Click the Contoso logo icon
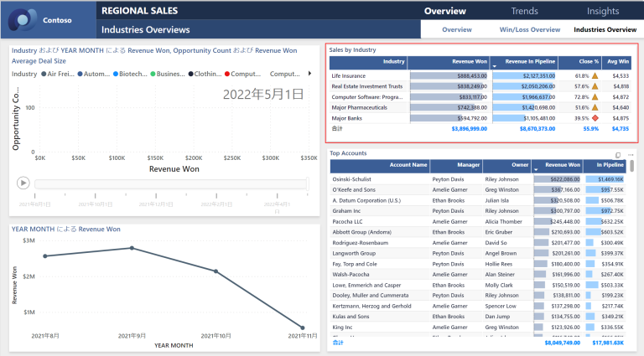Viewport: 644px width, 356px height. [x=20, y=18]
